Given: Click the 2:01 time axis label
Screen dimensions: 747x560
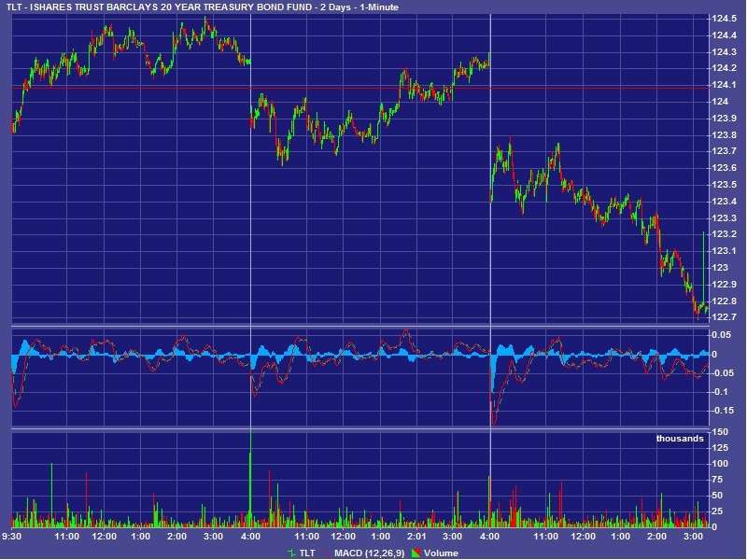Looking at the screenshot, I should point(416,537).
